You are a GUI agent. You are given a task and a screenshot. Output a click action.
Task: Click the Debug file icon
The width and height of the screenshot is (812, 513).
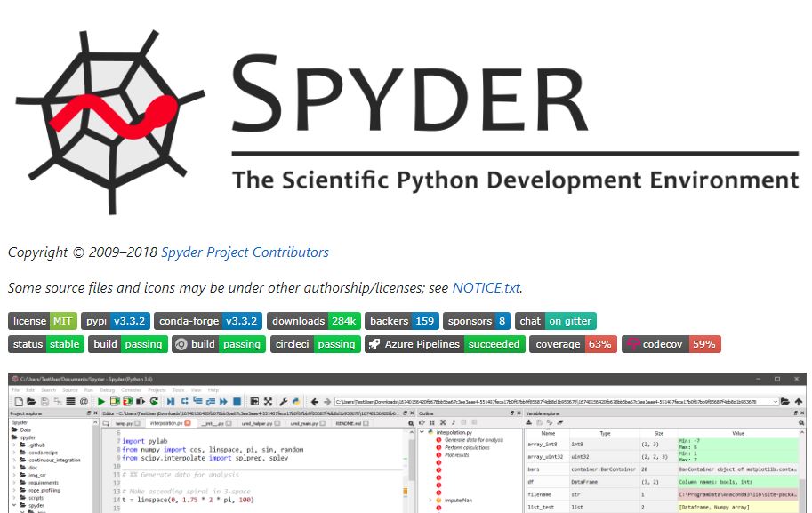(171, 401)
